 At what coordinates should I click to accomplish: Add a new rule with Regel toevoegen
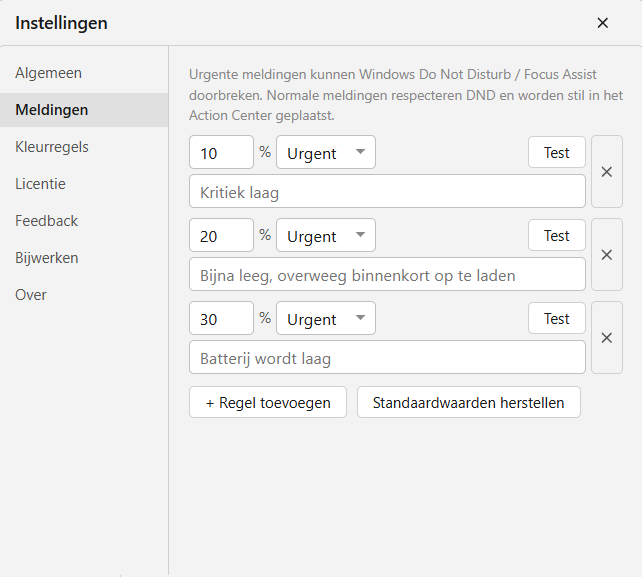268,402
